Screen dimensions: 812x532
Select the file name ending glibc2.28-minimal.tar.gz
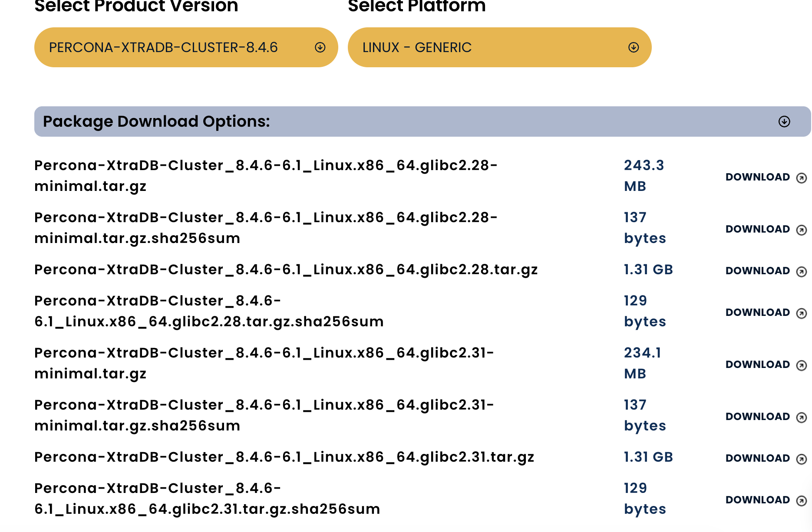coord(266,176)
